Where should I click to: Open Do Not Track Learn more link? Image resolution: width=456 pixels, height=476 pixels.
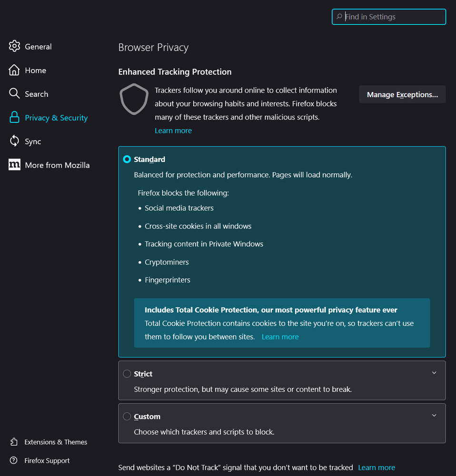point(377,467)
